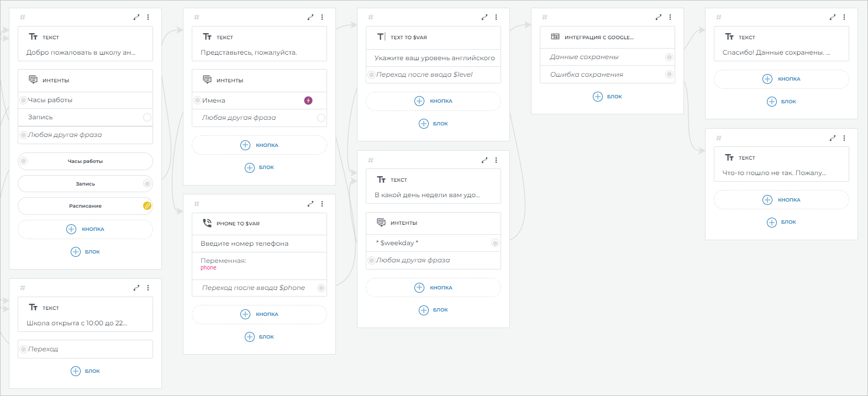Click the yellow link icon on Расписание button
The image size is (868, 396).
147,206
